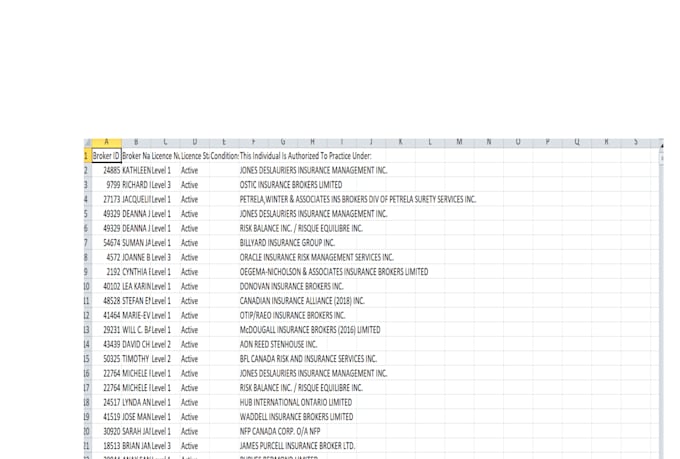Screen dimensions: 680x459
Task: Click the PETRELA, WINTER & ASSOCIATES cell
Action: click(358, 200)
